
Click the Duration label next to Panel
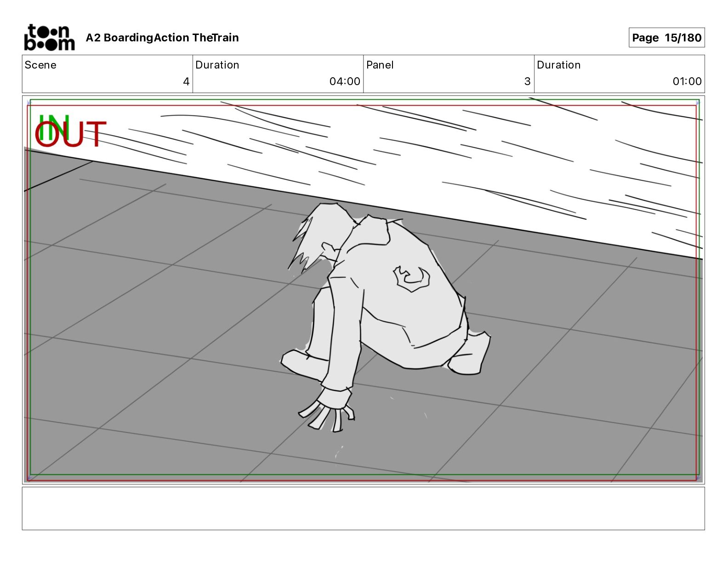[559, 65]
